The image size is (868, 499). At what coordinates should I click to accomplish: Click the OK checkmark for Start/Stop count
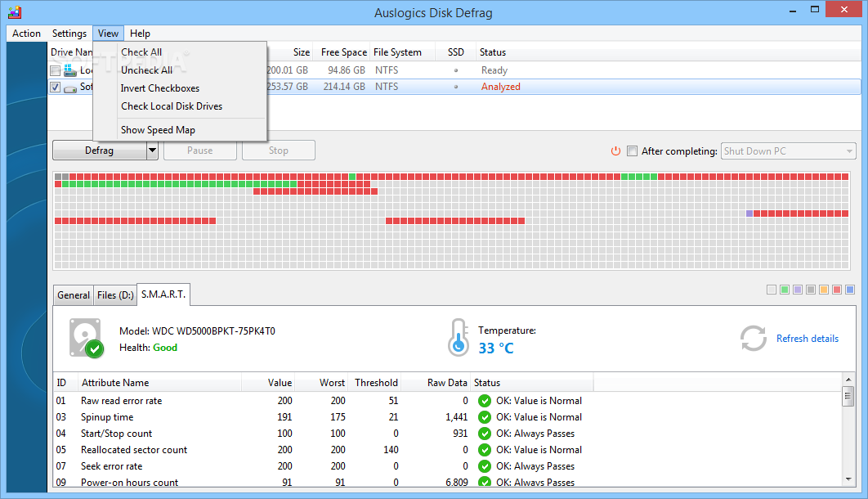485,434
